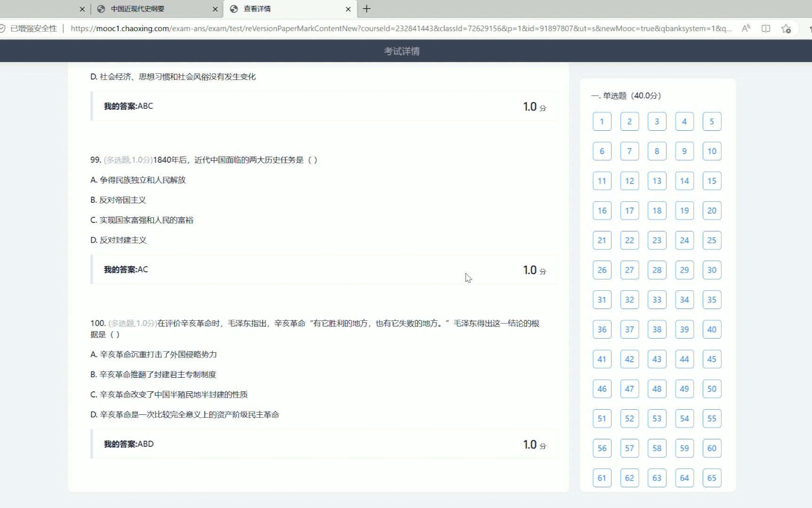Jump to question 13
Viewport: 812px width, 508px height.
[x=657, y=181]
